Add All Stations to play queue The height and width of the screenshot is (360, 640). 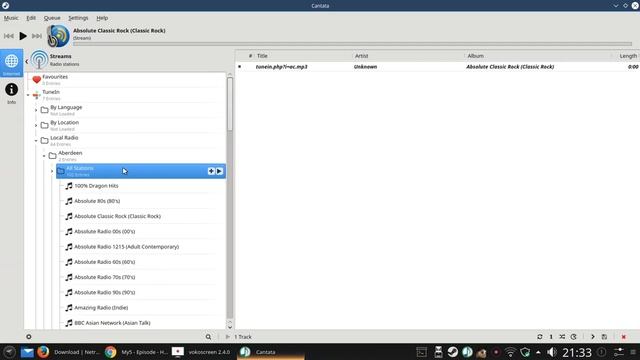click(x=211, y=171)
